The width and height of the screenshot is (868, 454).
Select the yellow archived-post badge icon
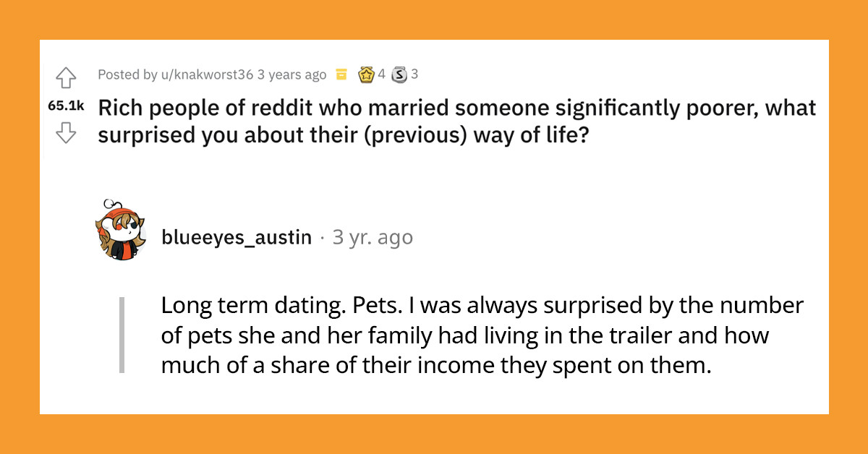pyautogui.click(x=341, y=74)
